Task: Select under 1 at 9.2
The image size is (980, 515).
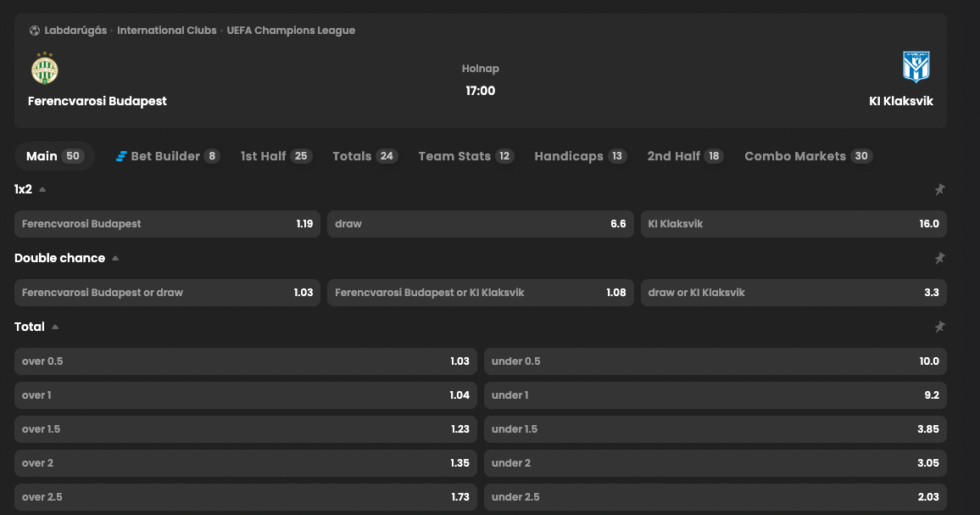Action: click(716, 395)
